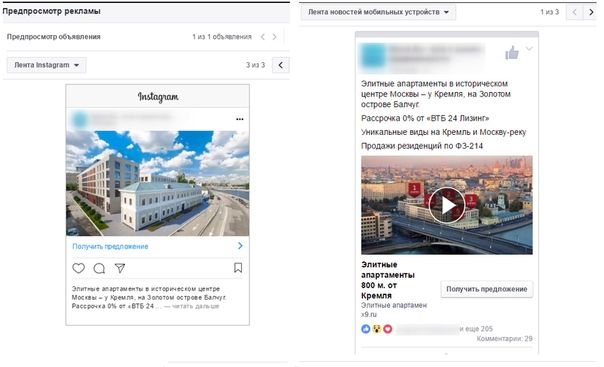Click the blurred Instagram profile avatar

80,119
